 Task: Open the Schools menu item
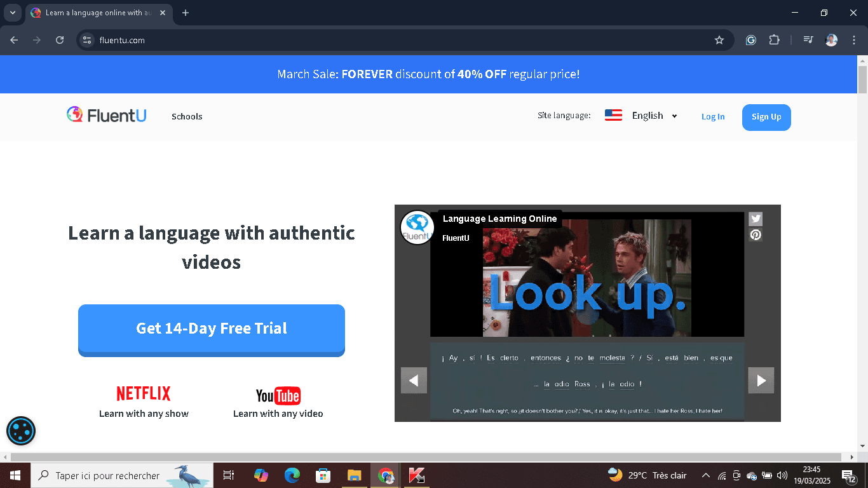[x=187, y=117]
